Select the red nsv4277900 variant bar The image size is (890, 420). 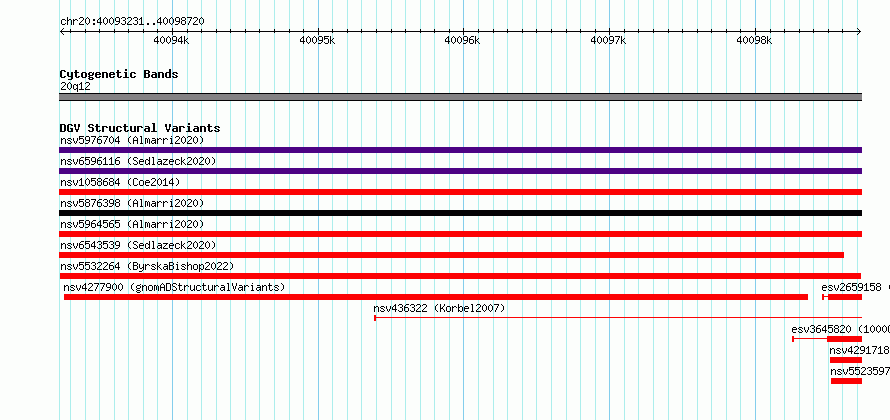(x=435, y=297)
